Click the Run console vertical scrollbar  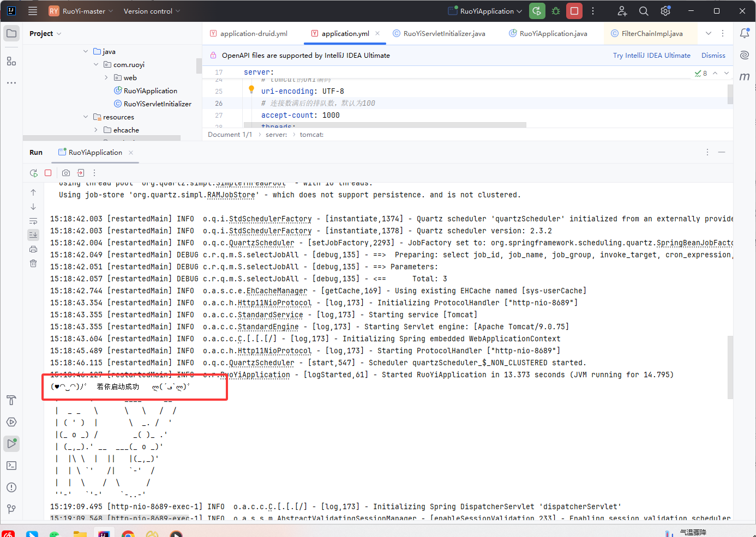730,366
